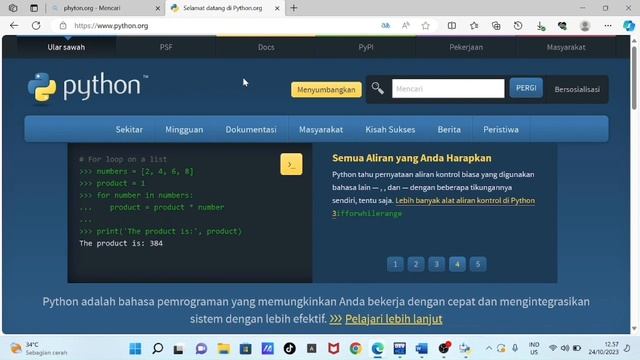
Task: Open the Downloads icon
Action: [x=541, y=26]
